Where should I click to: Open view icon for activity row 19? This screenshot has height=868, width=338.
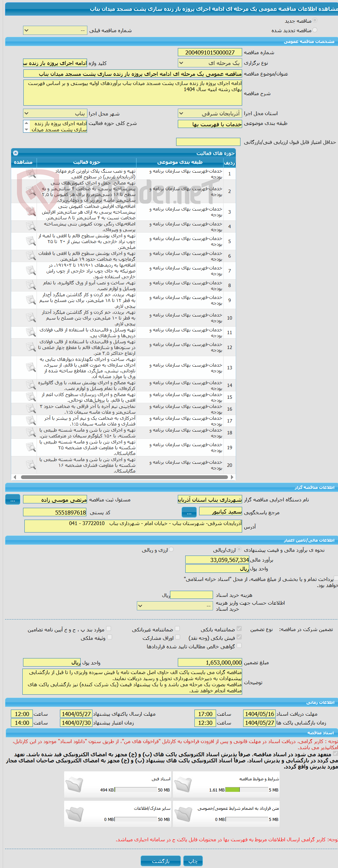[31, 448]
